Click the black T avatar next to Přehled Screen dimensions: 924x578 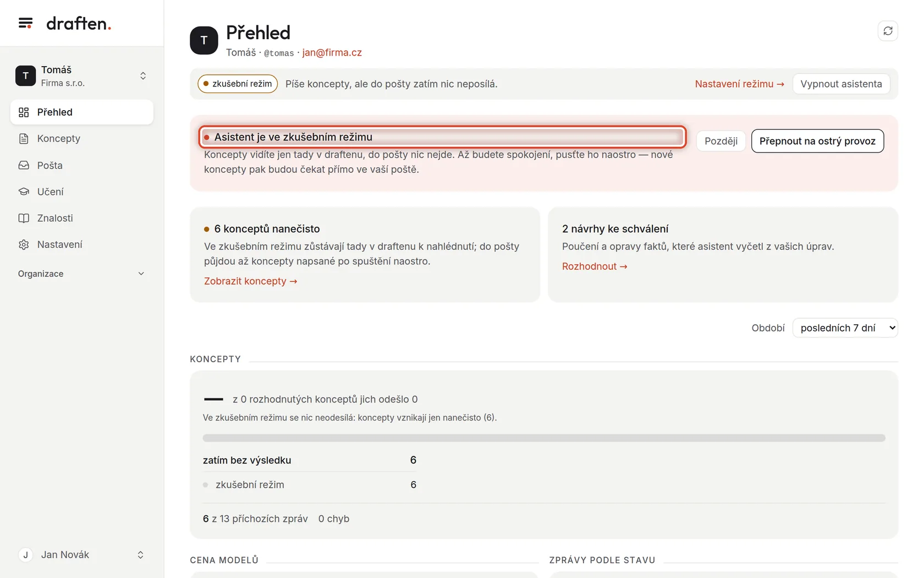point(204,40)
